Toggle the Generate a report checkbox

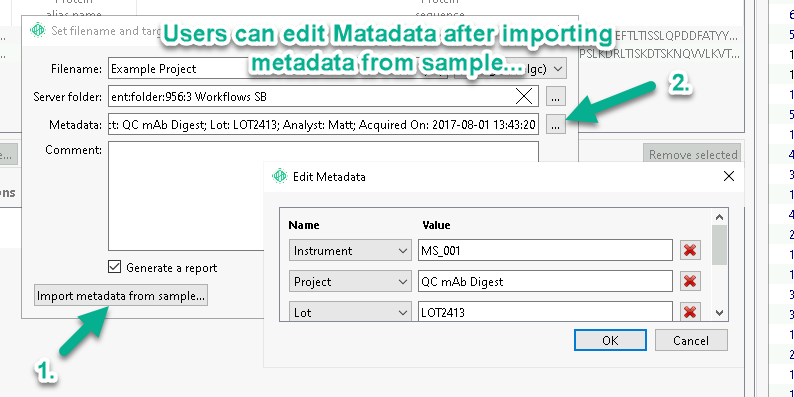pos(115,267)
